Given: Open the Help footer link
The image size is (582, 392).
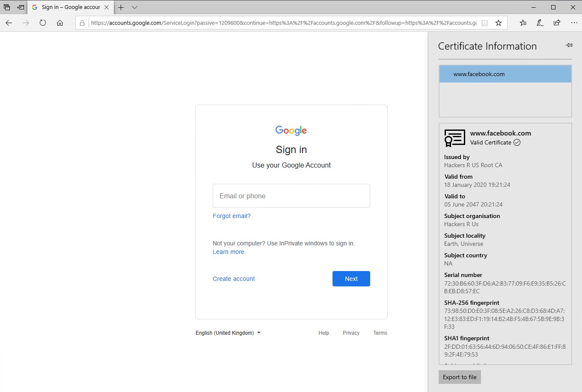Looking at the screenshot, I should (324, 333).
